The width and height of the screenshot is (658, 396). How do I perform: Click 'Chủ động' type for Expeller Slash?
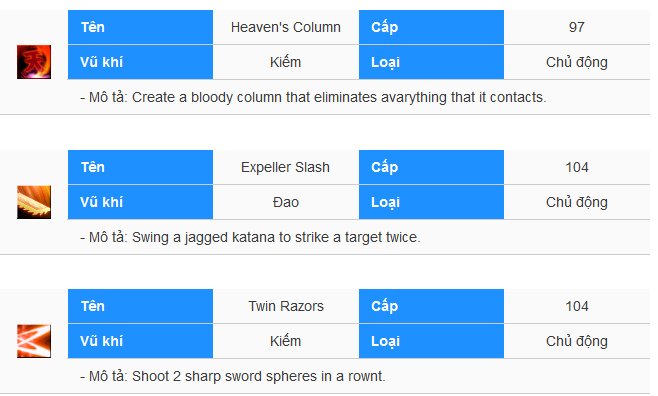click(x=577, y=202)
